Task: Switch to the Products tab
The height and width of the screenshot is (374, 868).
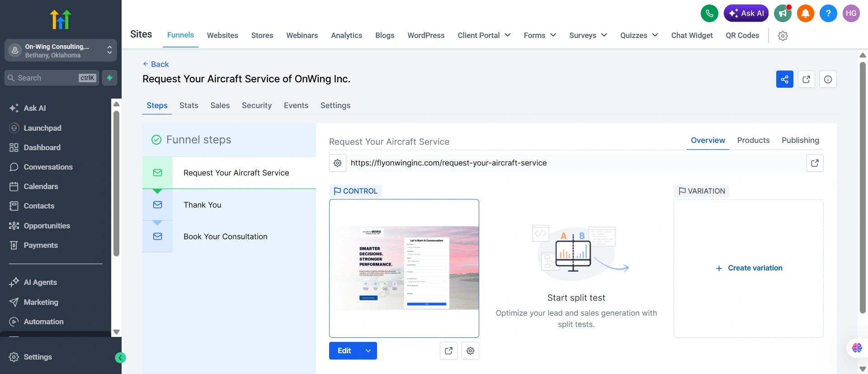Action: pyautogui.click(x=753, y=140)
